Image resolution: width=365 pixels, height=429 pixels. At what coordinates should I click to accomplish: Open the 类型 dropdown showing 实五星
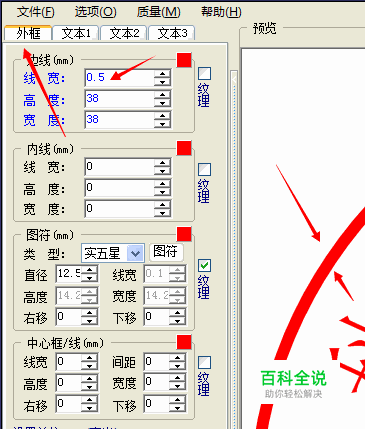click(113, 253)
